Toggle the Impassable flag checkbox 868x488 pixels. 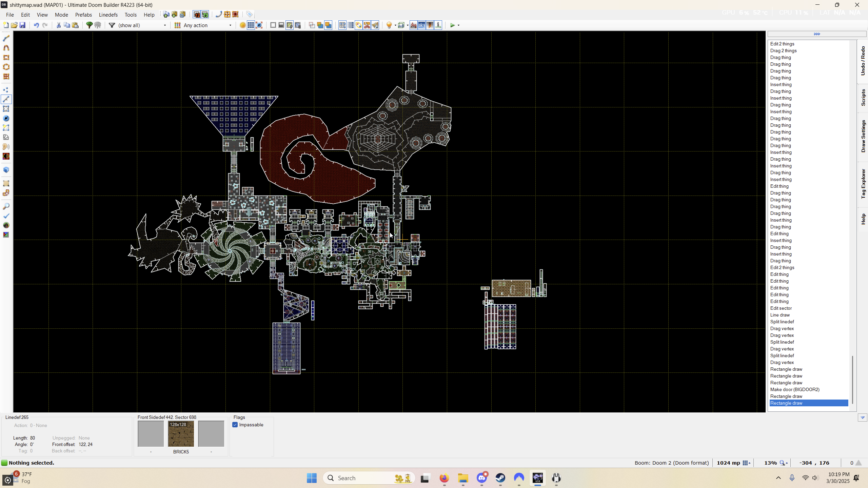[x=235, y=425]
